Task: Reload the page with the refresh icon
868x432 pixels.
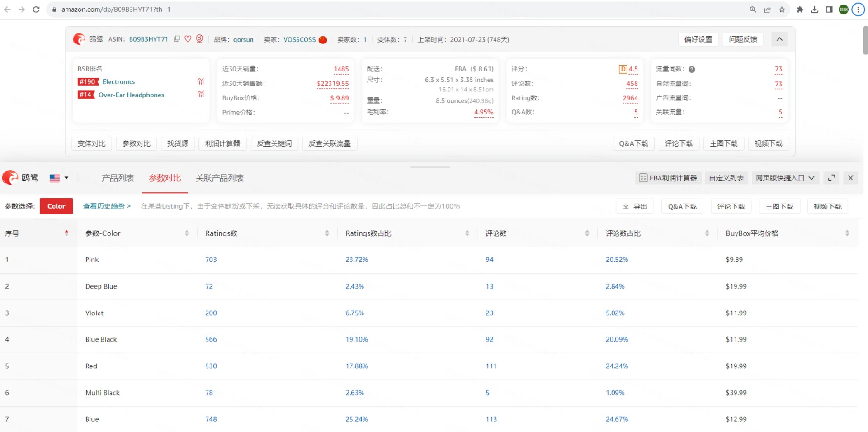Action: tap(36, 9)
